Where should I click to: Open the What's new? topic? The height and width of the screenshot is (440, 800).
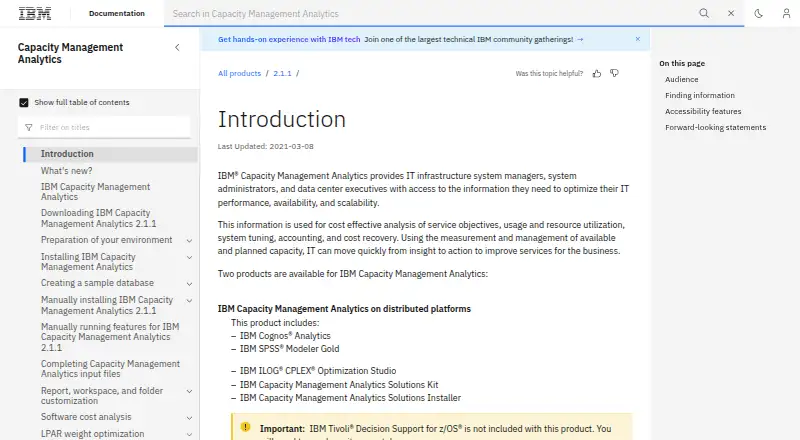pos(66,170)
